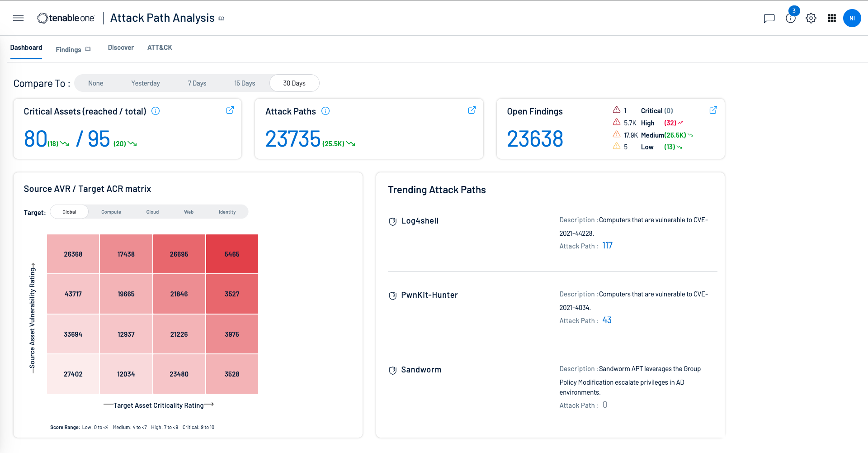868x453 pixels.
Task: Select matrix cell 21846
Action: [x=179, y=294]
